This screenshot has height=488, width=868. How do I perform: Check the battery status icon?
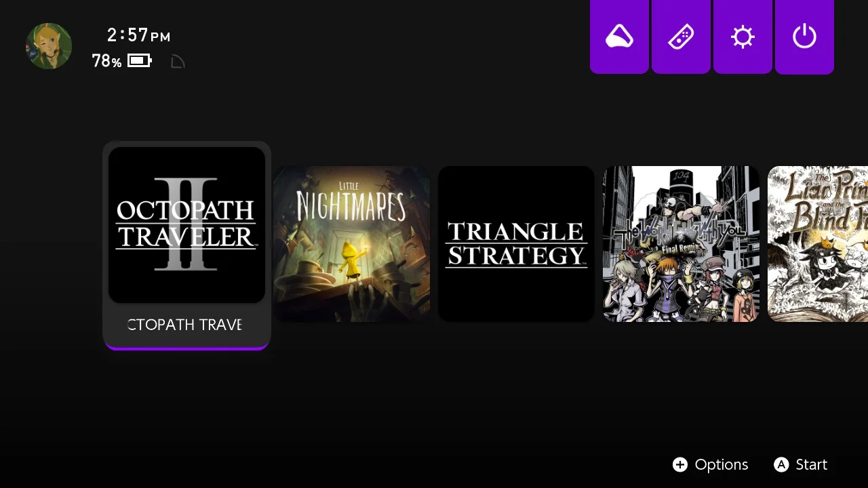pos(139,61)
